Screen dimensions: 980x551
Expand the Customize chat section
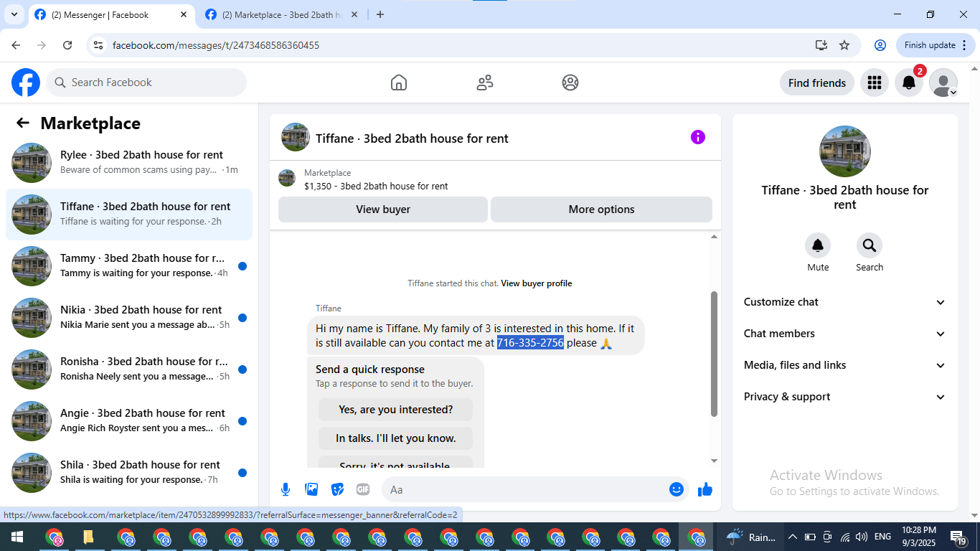(845, 302)
